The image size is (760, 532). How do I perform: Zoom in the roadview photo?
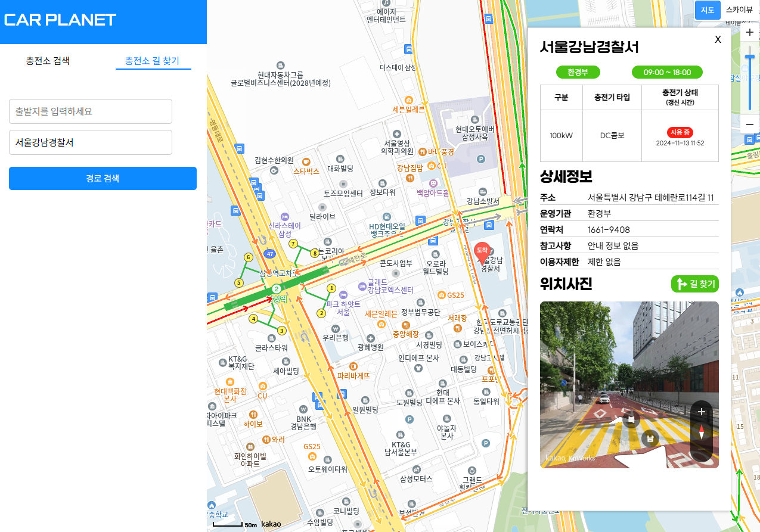tap(702, 412)
